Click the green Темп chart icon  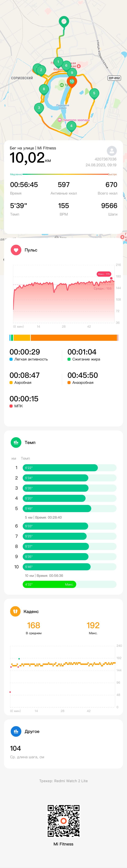(16, 442)
